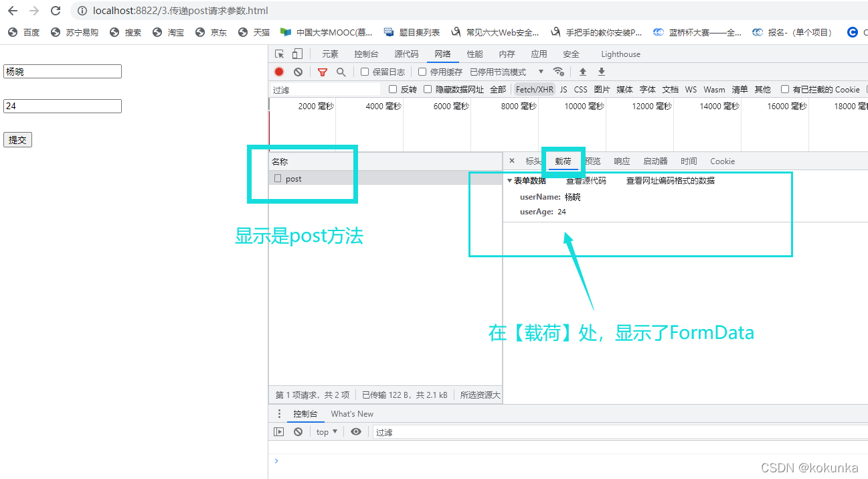
Task: Import a HAR file via the upload icon
Action: tap(584, 72)
